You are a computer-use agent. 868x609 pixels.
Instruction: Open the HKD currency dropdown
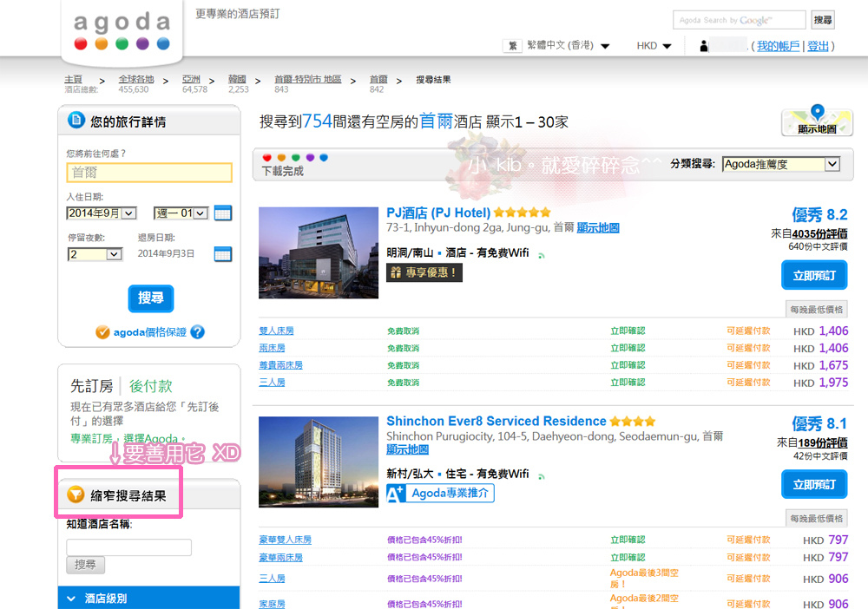(654, 46)
